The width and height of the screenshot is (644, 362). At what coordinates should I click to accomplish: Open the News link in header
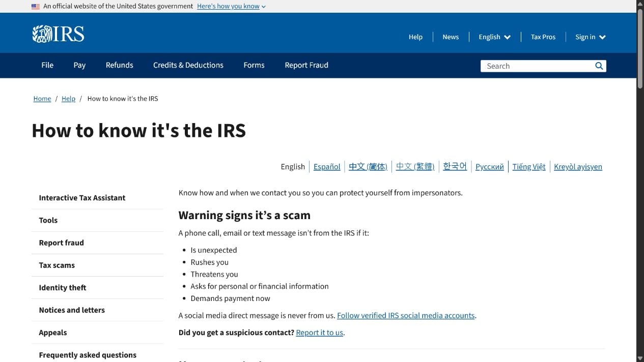pyautogui.click(x=451, y=37)
